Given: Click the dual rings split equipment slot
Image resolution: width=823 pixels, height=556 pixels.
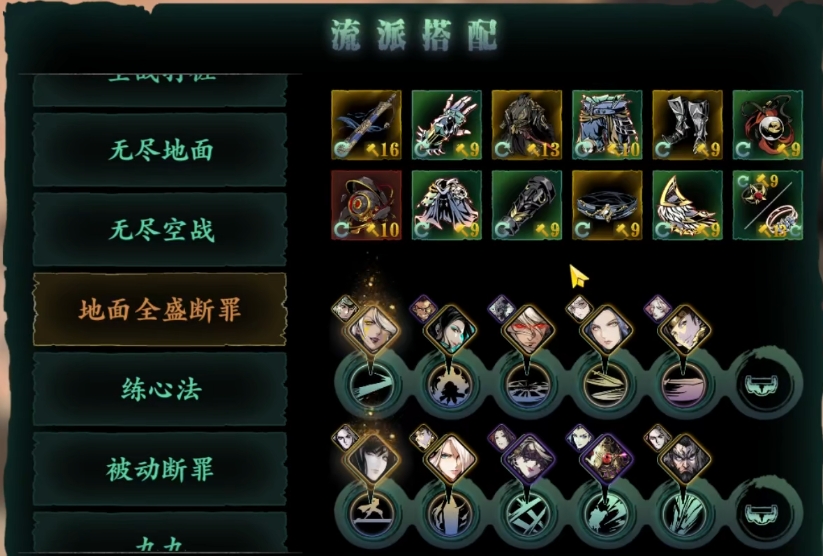Looking at the screenshot, I should [767, 205].
